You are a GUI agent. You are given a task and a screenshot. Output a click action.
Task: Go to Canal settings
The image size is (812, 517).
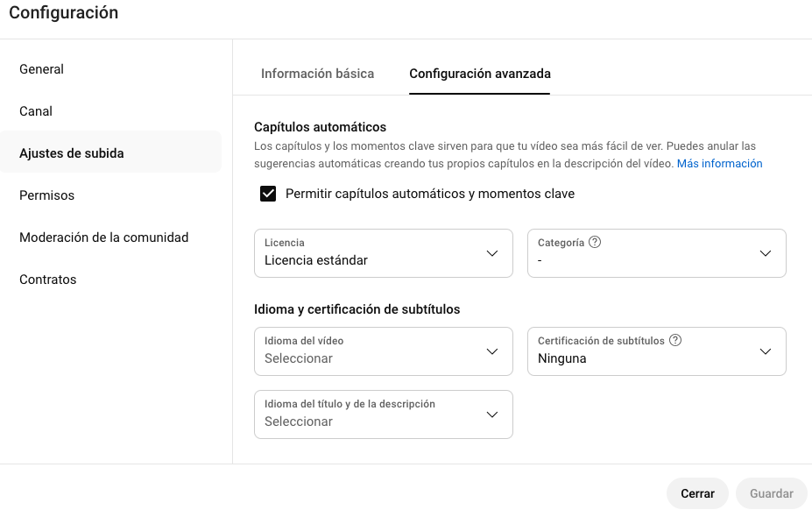coord(35,110)
